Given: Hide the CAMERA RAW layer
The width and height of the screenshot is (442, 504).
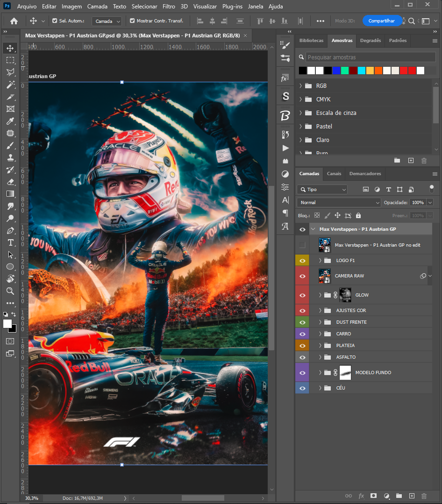Looking at the screenshot, I should pos(302,276).
